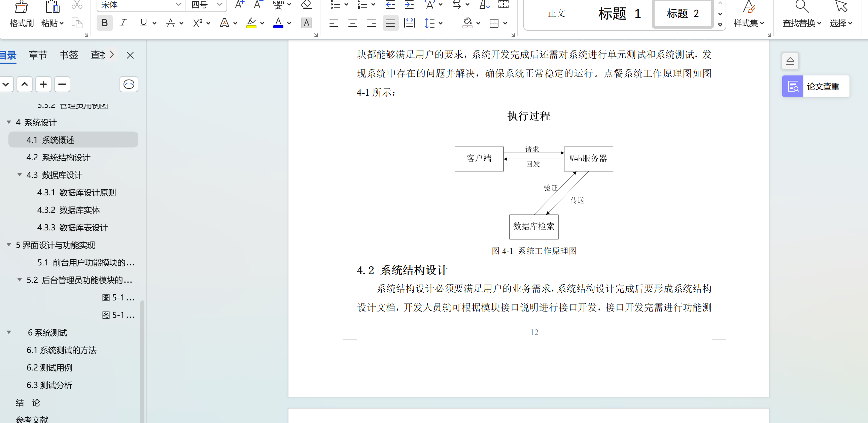868x423 pixels.
Task: Click the clear formatting eraser icon
Action: point(307,4)
